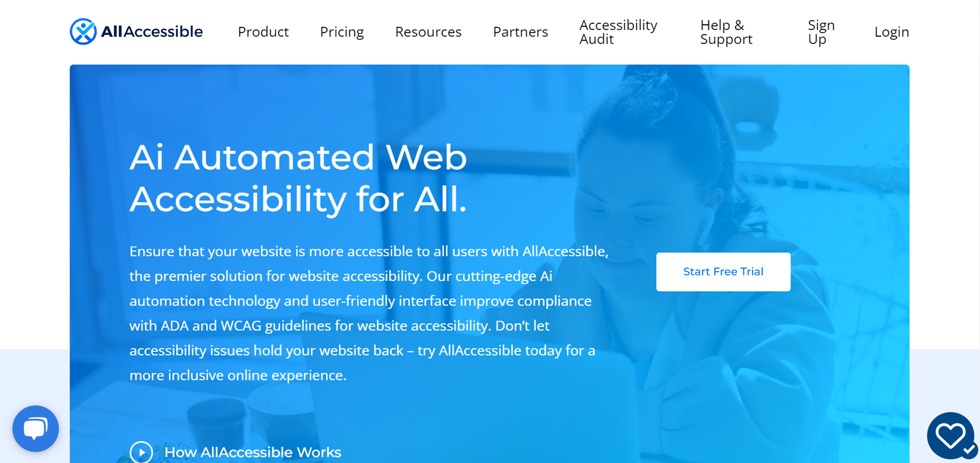Click the AllAccessible logo icon
980x463 pixels.
[83, 32]
